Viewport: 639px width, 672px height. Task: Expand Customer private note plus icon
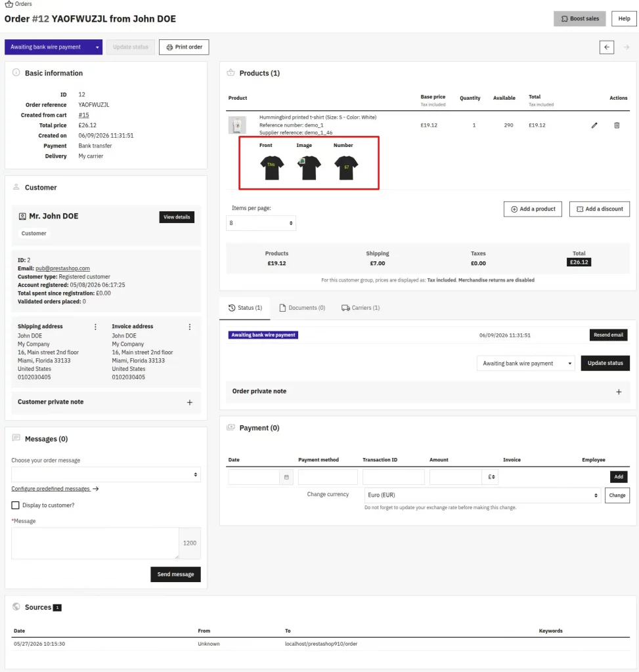coord(190,402)
